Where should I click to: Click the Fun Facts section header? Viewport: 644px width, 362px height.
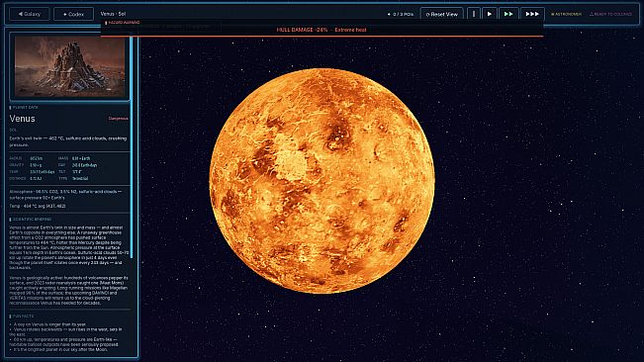22,317
